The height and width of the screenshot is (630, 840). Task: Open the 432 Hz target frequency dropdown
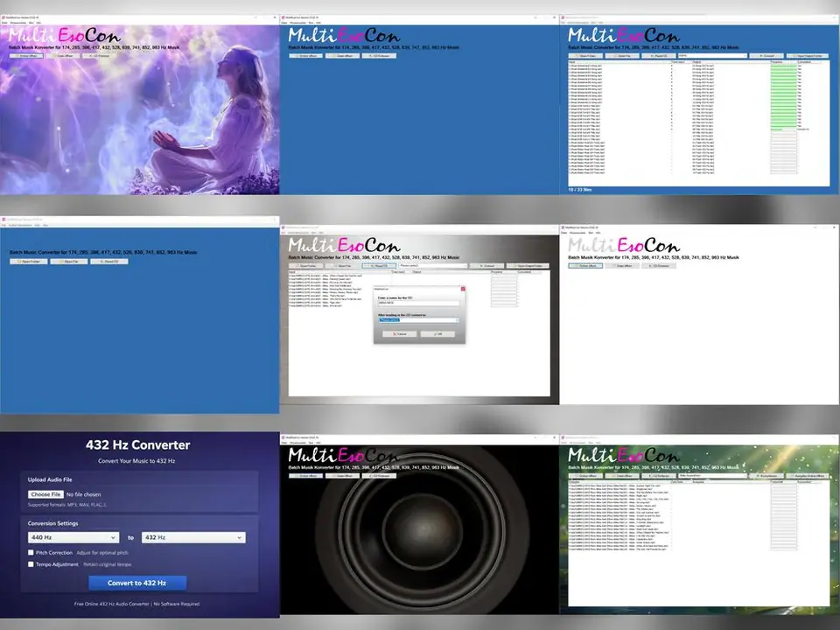pyautogui.click(x=193, y=537)
